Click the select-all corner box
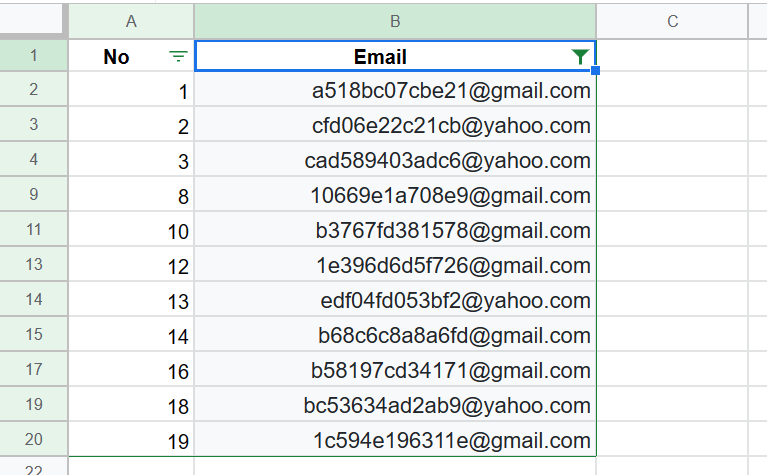767x475 pixels. click(31, 20)
